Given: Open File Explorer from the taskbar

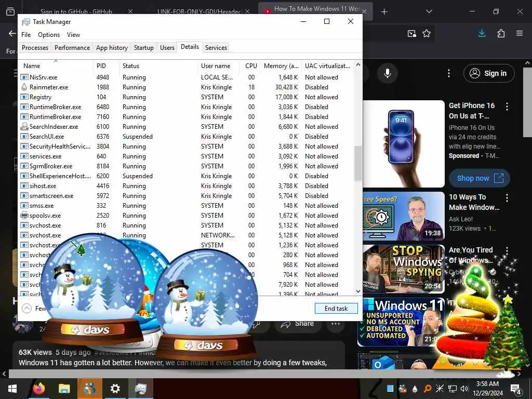Looking at the screenshot, I should pyautogui.click(x=64, y=388).
